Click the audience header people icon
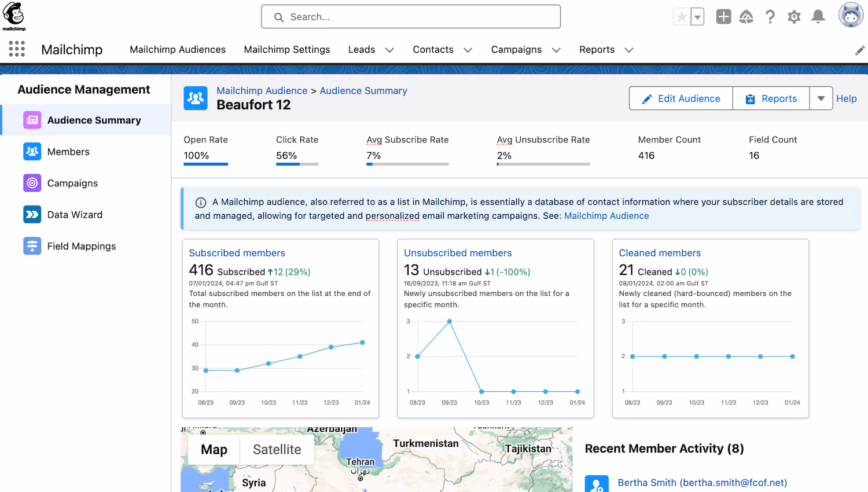The width and height of the screenshot is (868, 492). [196, 98]
